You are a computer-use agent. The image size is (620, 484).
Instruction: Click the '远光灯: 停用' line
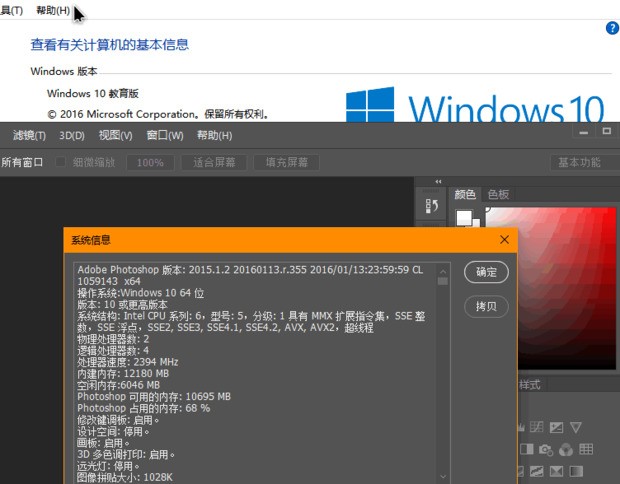(108, 465)
